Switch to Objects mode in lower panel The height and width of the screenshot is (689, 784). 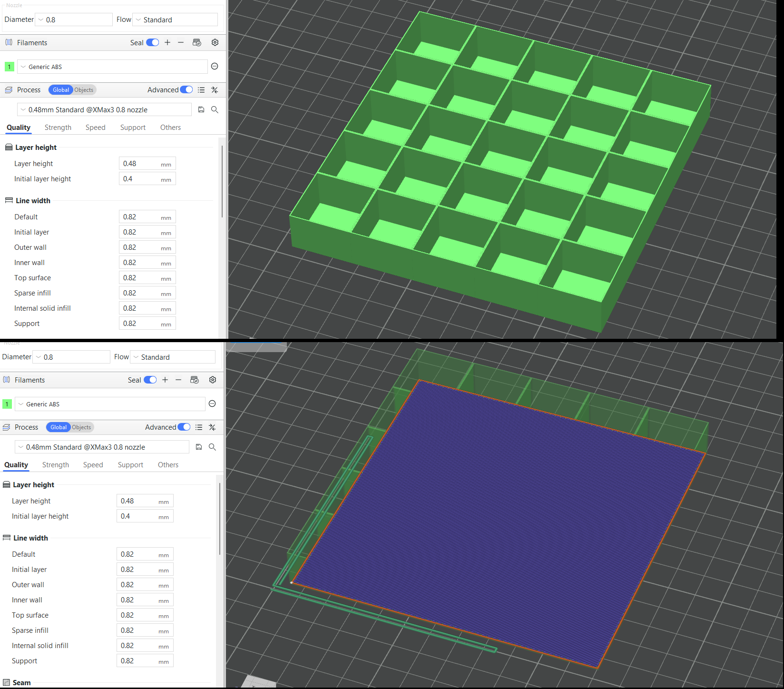[x=81, y=427]
